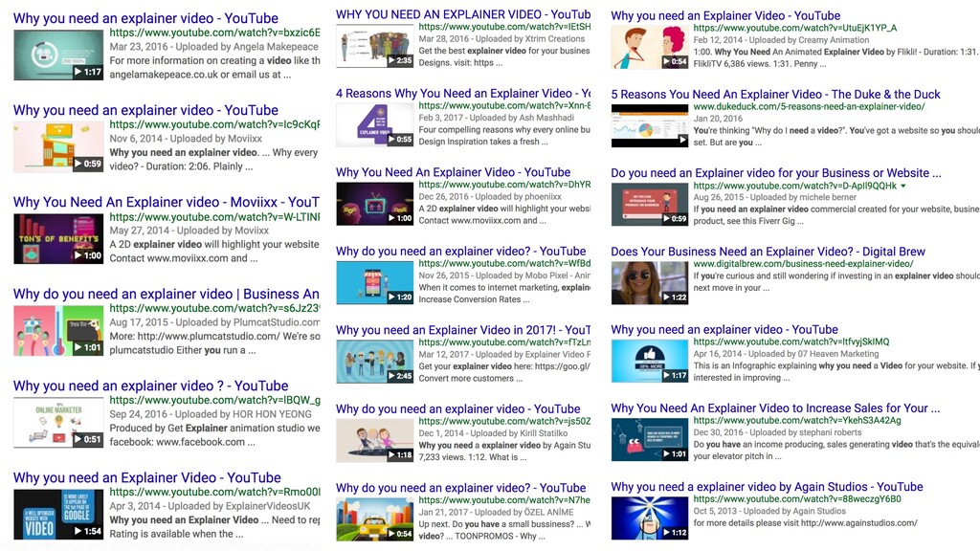980x551 pixels.
Task: Open the thumbnail of video dated Mar 12, 2017
Action: 375,362
